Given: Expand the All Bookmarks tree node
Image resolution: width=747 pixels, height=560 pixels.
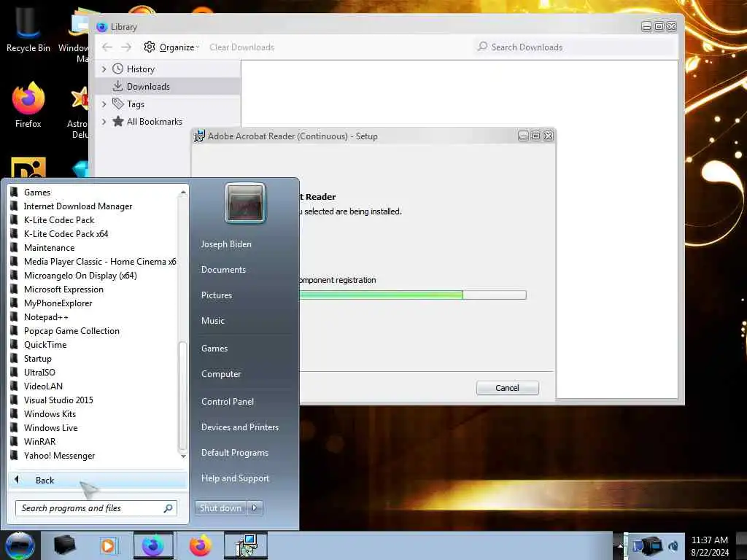Looking at the screenshot, I should click(104, 122).
